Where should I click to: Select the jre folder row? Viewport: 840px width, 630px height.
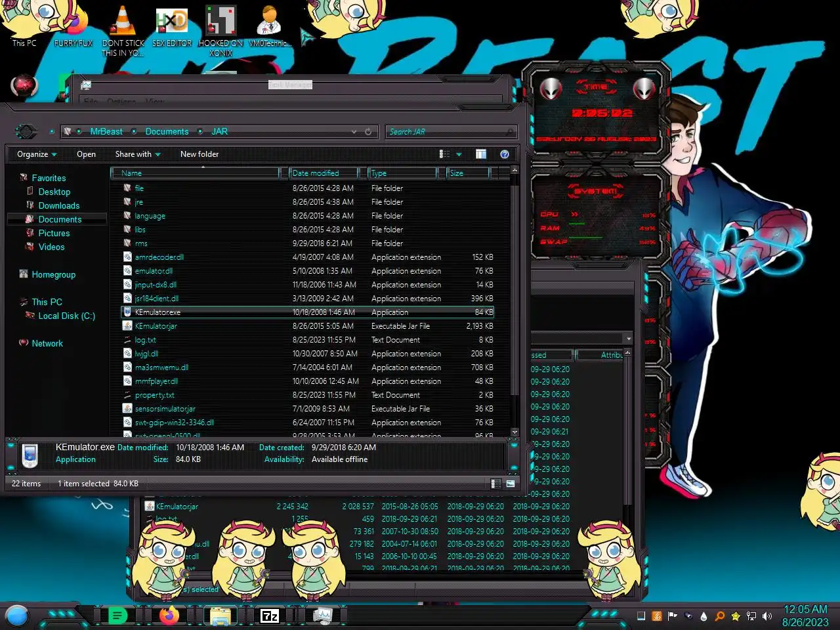click(x=308, y=202)
